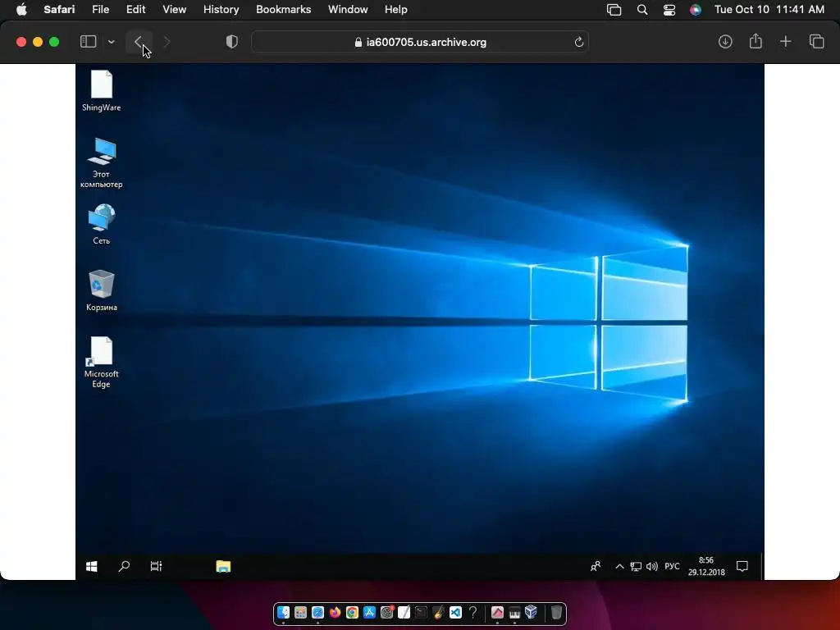Select the Корзина recycle bin icon
This screenshot has height=630, width=840.
click(x=101, y=290)
